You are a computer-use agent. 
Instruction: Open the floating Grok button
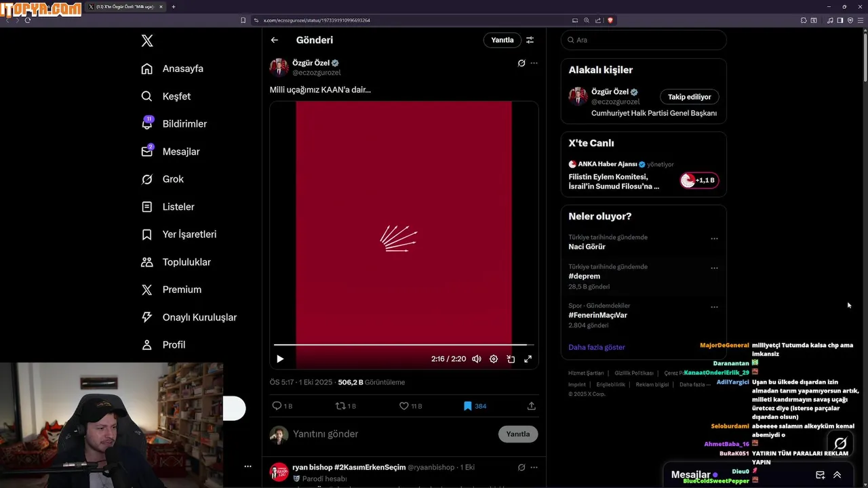[x=840, y=444]
